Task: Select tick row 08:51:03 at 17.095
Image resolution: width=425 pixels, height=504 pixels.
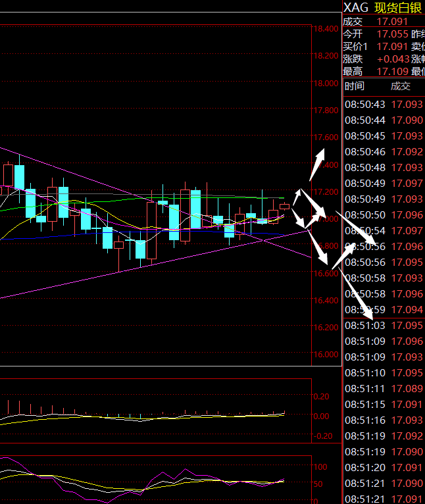Action: [384, 325]
